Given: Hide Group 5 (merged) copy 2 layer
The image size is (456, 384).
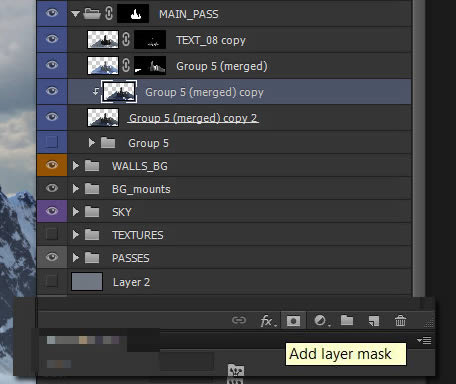Looking at the screenshot, I should (x=52, y=117).
